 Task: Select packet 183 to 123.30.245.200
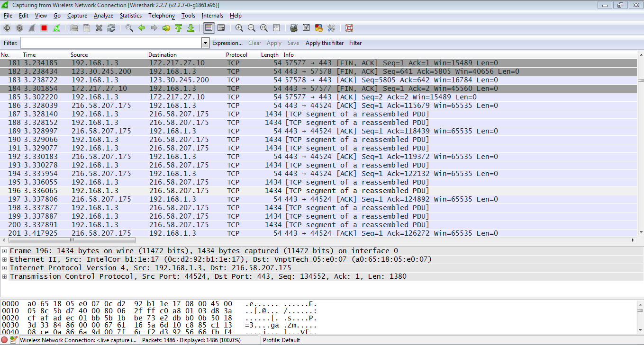point(318,80)
